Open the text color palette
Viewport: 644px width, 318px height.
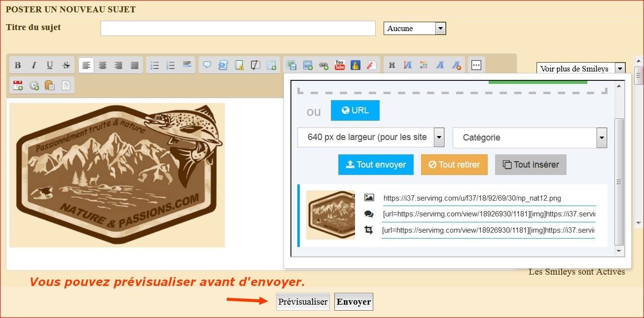tap(424, 65)
